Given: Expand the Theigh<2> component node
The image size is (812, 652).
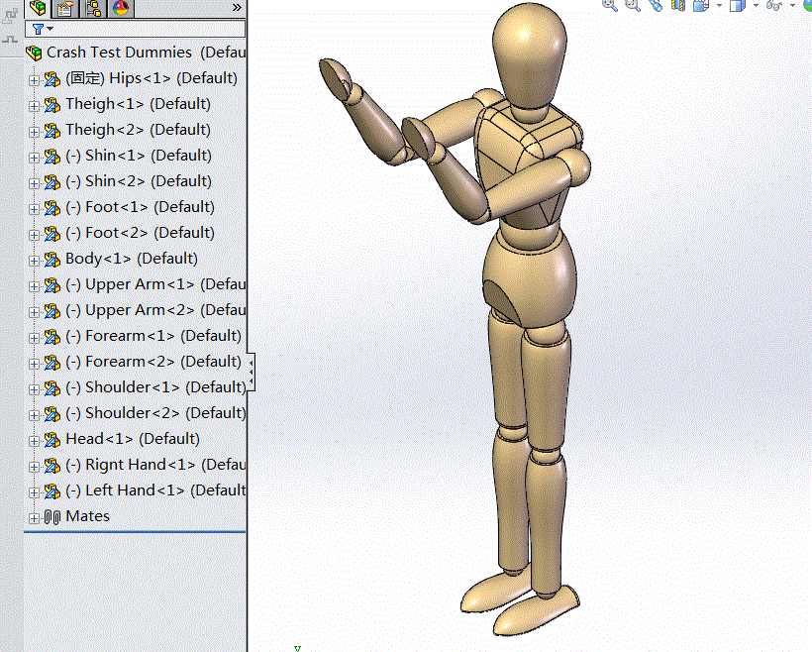Looking at the screenshot, I should (34, 132).
